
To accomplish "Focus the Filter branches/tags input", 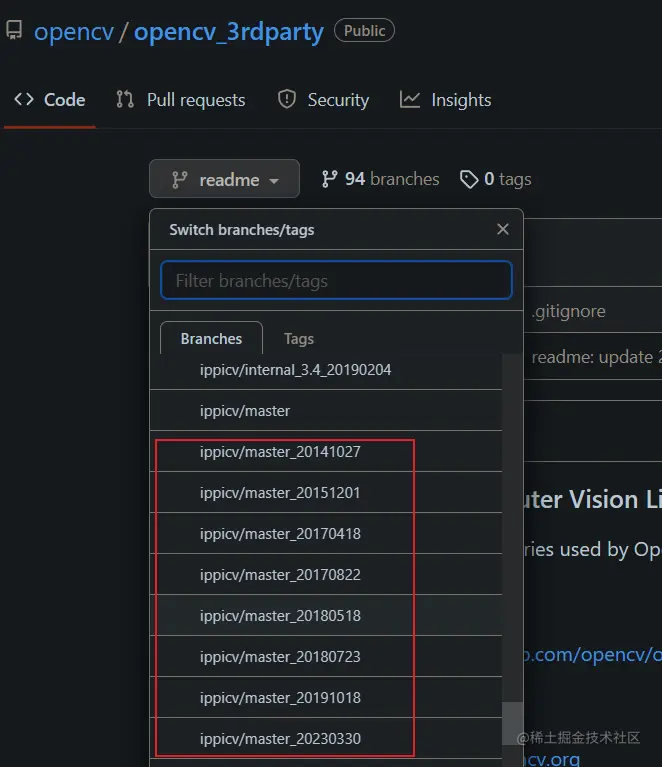I will point(336,280).
